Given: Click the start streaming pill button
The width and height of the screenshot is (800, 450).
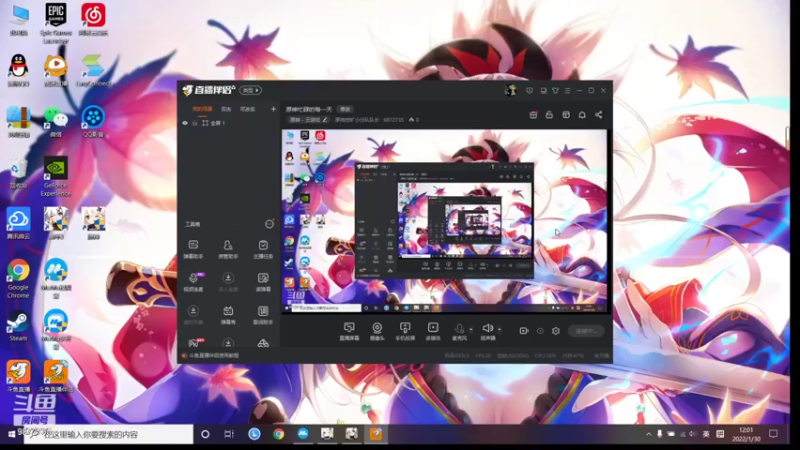Looking at the screenshot, I should click(x=586, y=331).
